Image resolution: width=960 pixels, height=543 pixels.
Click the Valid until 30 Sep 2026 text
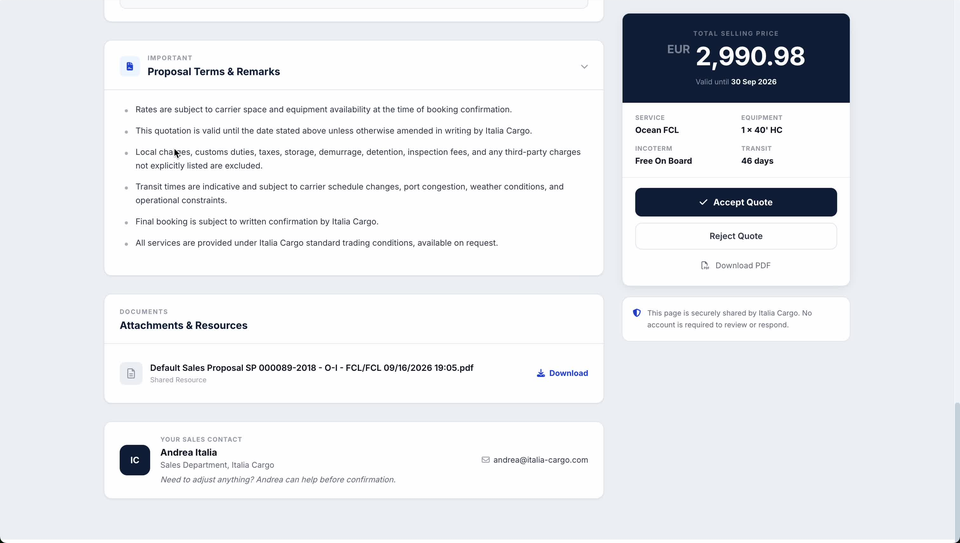(x=736, y=81)
